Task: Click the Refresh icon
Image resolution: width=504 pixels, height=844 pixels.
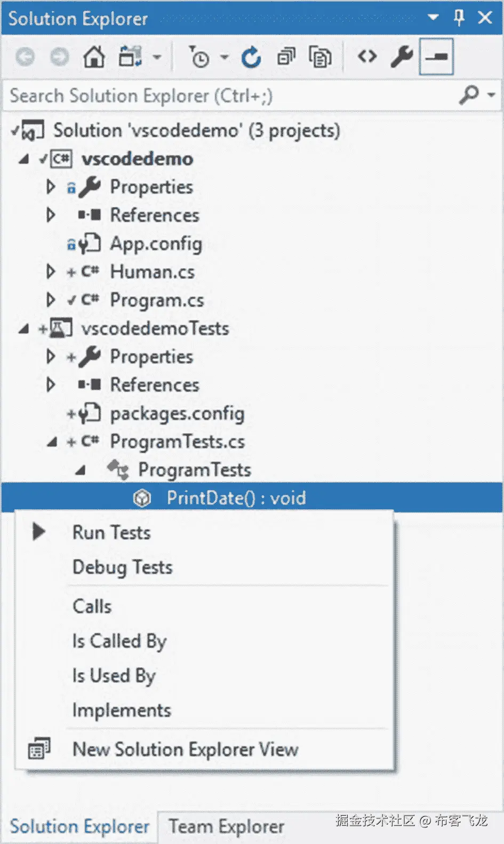Action: pos(251,57)
